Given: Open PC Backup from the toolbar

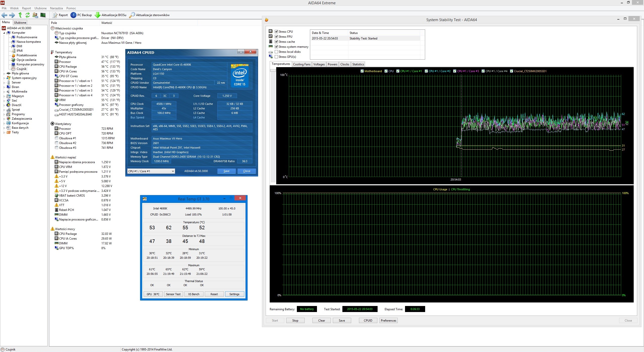Looking at the screenshot, I should (73, 15).
